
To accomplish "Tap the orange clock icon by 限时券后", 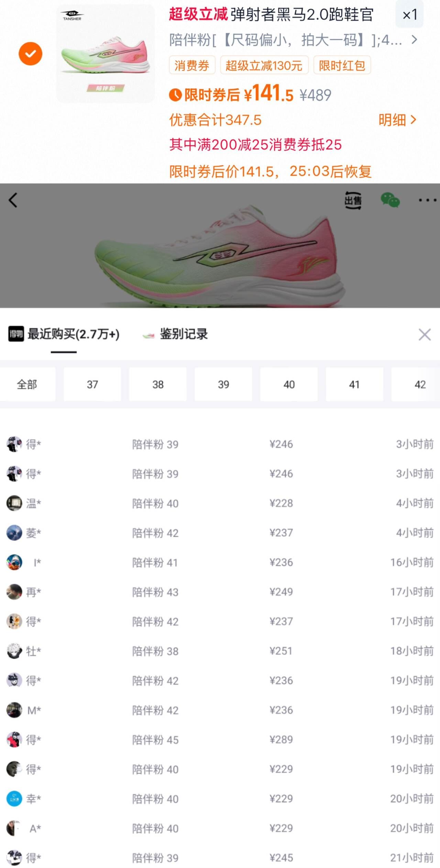I will pyautogui.click(x=175, y=95).
